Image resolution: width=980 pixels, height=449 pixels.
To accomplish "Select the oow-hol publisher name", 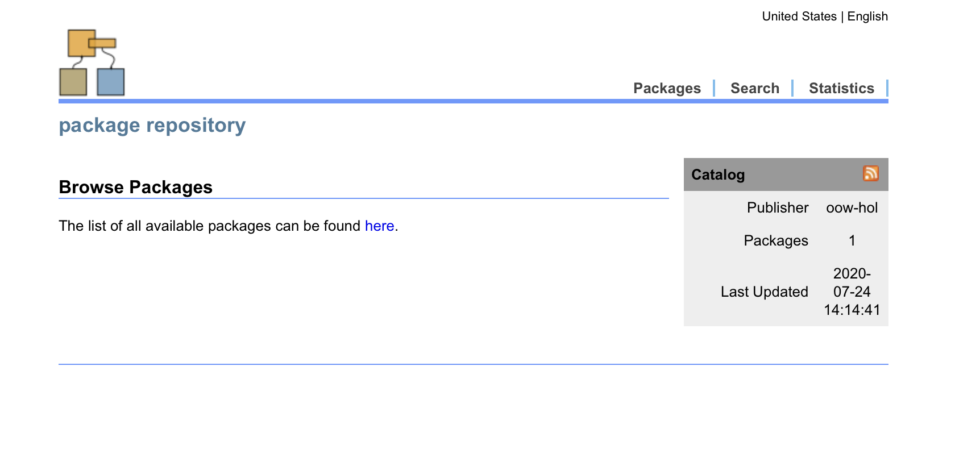I will (852, 208).
